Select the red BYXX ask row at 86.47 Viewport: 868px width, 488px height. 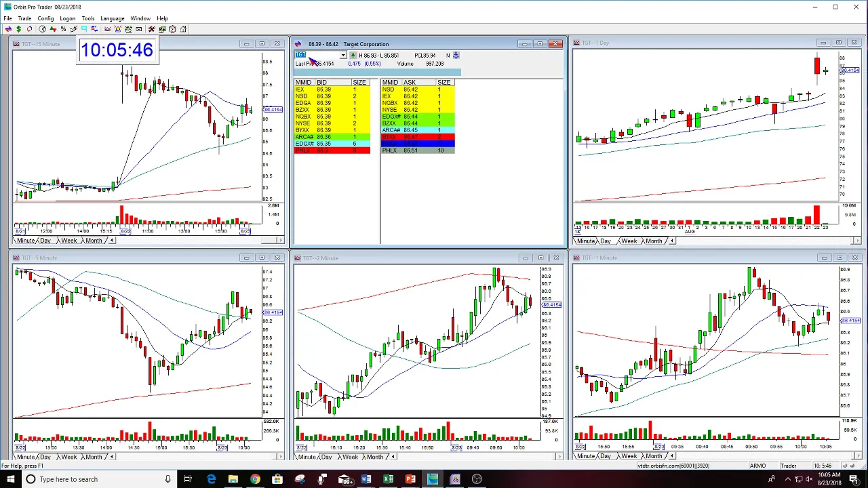[x=418, y=137]
